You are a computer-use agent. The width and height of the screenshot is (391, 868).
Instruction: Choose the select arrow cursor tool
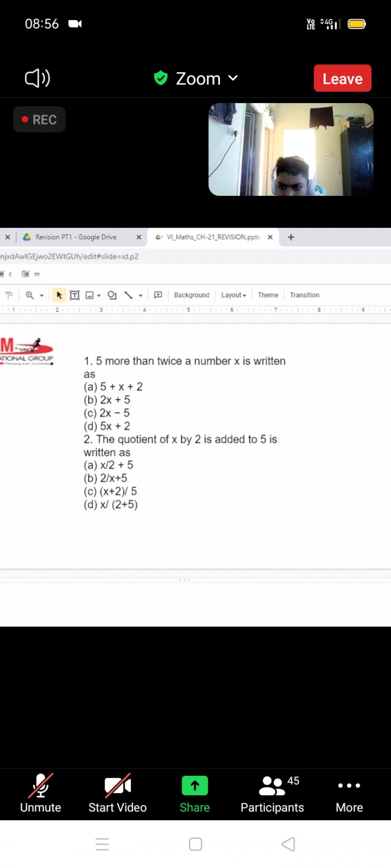pos(59,295)
